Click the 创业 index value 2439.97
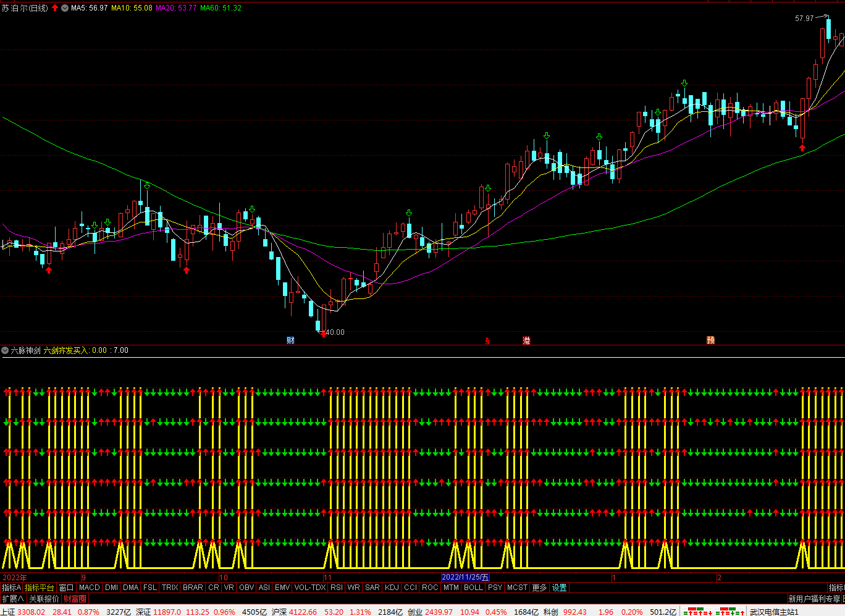This screenshot has width=845, height=616. 439,612
